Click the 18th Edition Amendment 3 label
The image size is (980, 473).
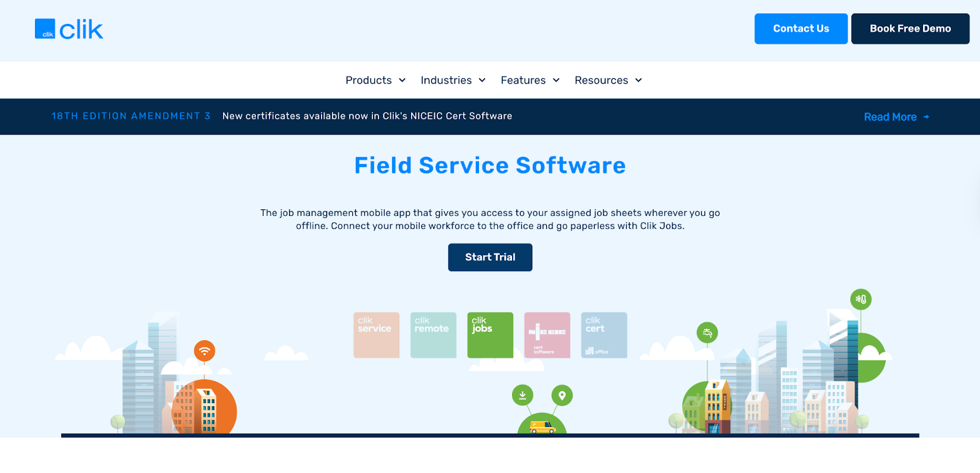131,116
